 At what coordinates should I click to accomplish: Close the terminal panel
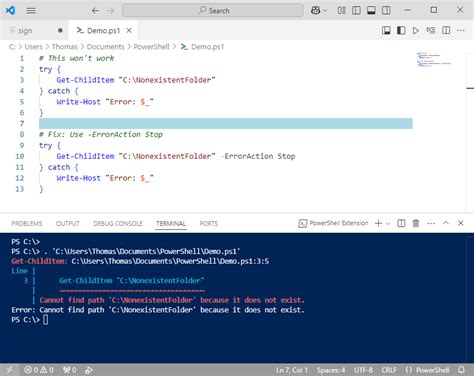tap(461, 223)
